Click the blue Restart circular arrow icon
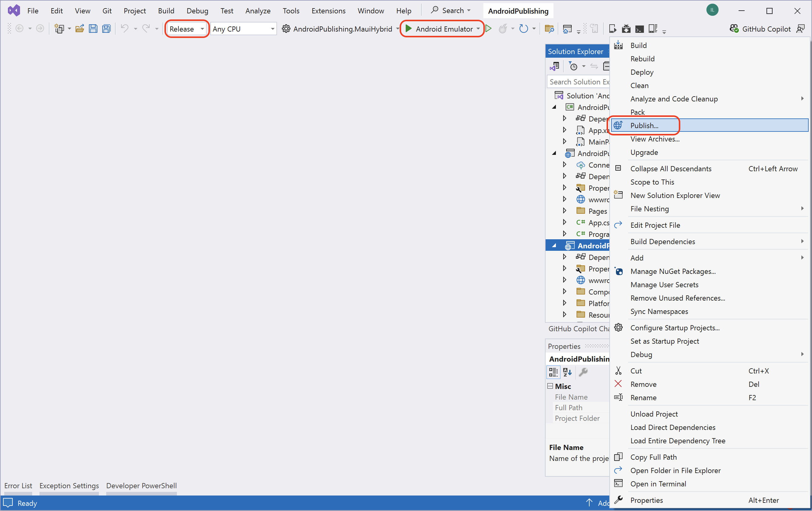 (523, 29)
